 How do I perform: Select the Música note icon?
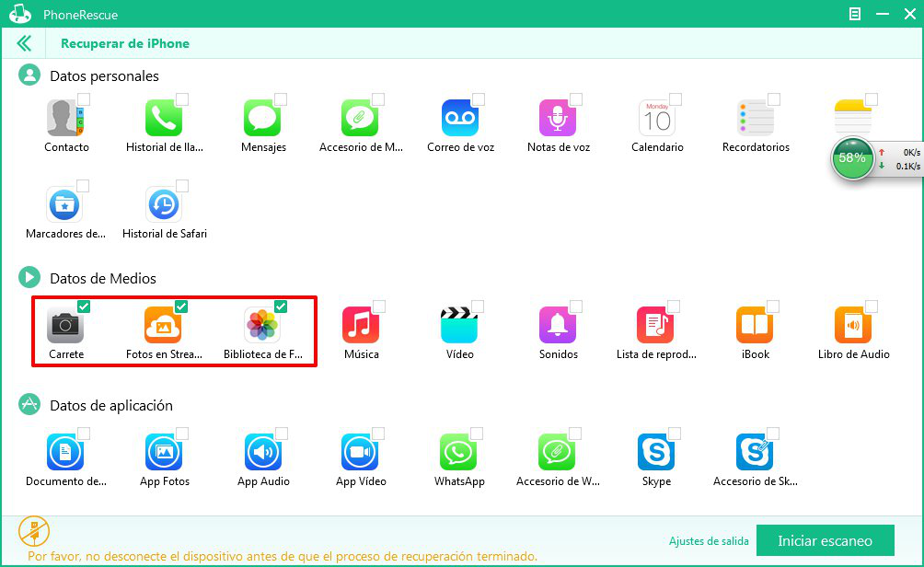[361, 325]
